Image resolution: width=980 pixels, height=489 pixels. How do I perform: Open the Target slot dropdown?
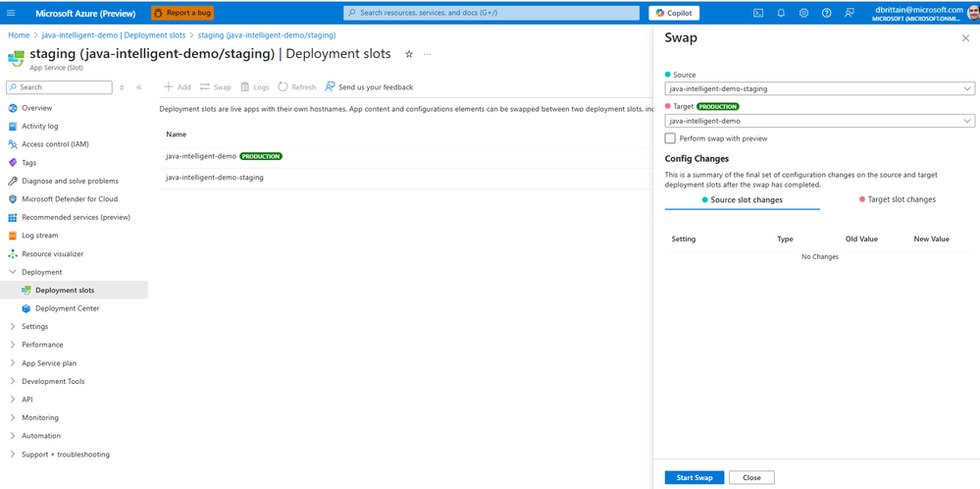819,121
